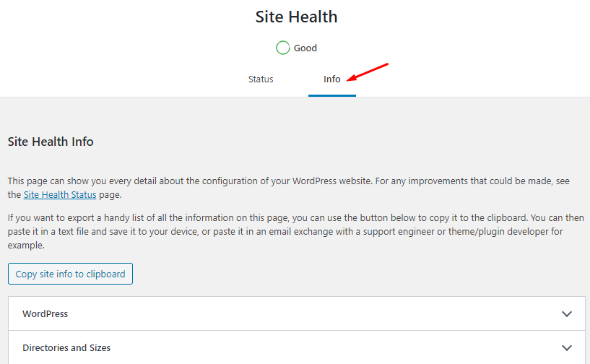Click the word 'example.' in the description
This screenshot has width=590, height=364.
tap(26, 246)
